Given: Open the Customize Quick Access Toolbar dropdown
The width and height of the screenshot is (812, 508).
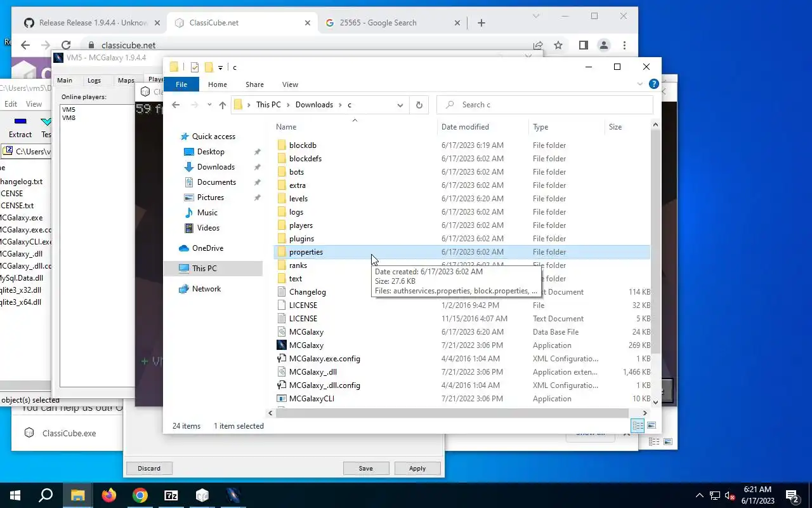Looking at the screenshot, I should click(x=220, y=67).
